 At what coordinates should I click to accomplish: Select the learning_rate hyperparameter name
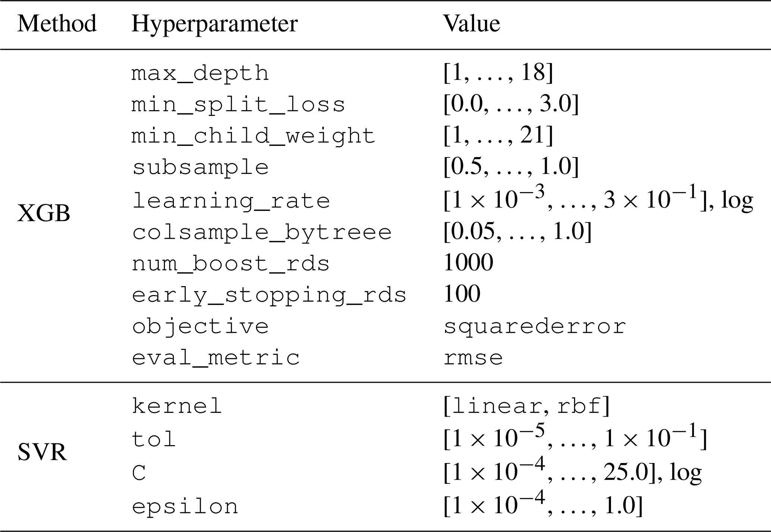click(x=231, y=201)
